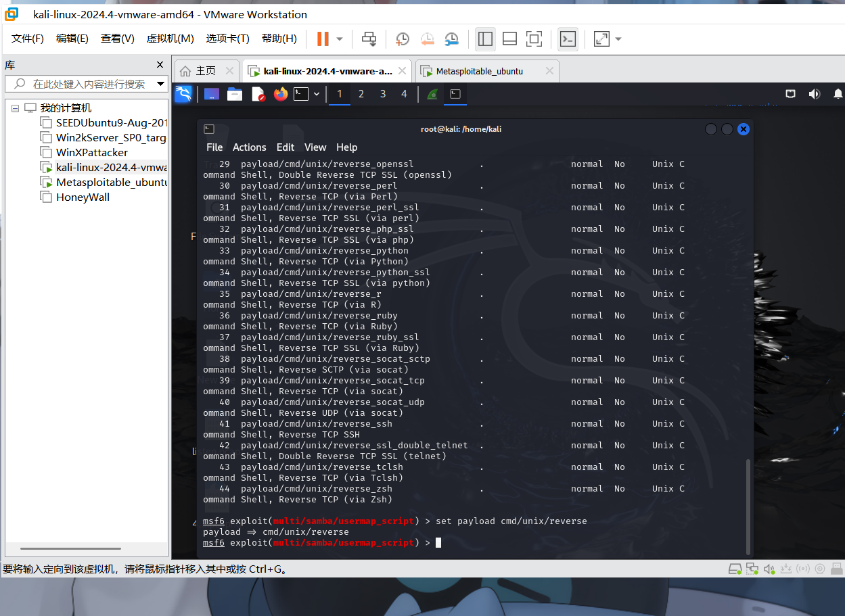This screenshot has width=845, height=616.
Task: Send Ctrl+Alt+Del to the virtual machine
Action: click(x=369, y=39)
